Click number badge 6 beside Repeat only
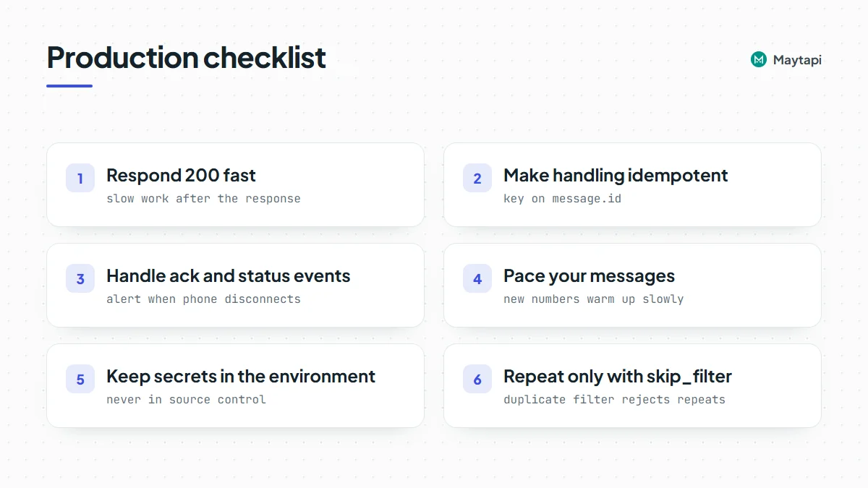The width and height of the screenshot is (868, 488). click(x=477, y=379)
